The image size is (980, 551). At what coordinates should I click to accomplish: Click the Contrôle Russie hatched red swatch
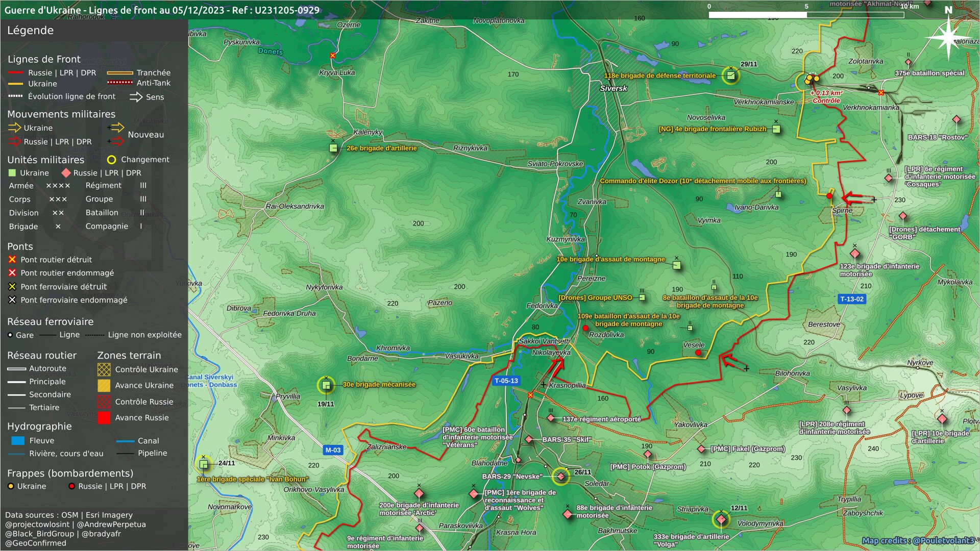pos(104,402)
